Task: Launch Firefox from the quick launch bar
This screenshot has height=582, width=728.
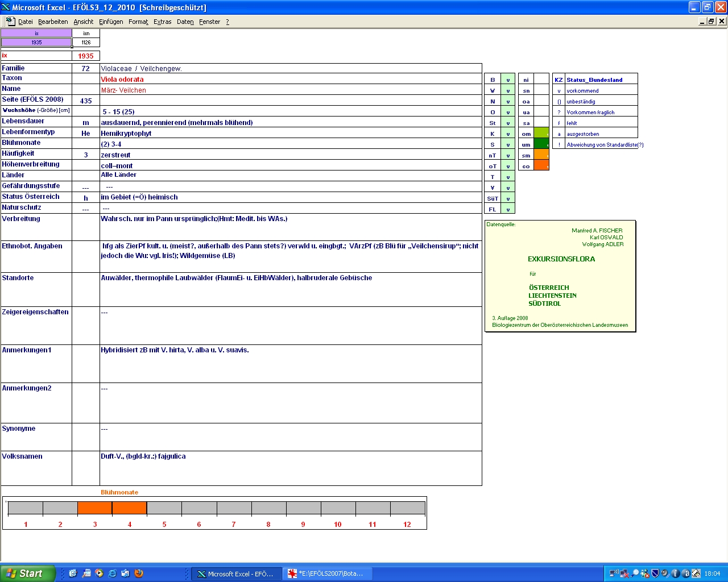Action: (x=138, y=573)
